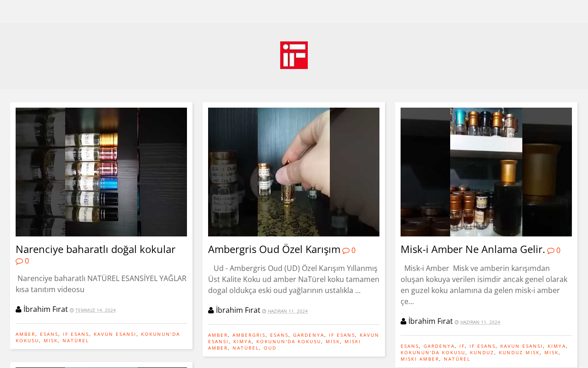
Task: Click the red iF logo
Action: point(294,55)
